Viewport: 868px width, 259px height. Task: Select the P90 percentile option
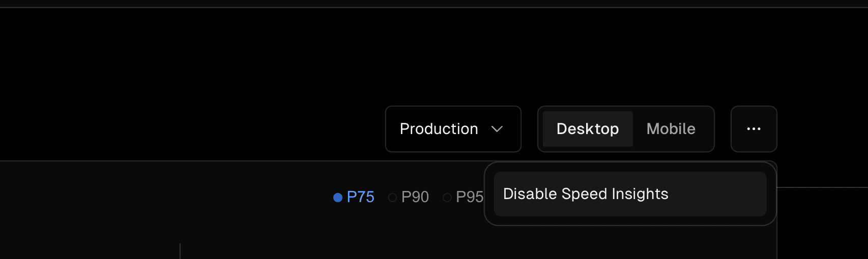pyautogui.click(x=409, y=197)
